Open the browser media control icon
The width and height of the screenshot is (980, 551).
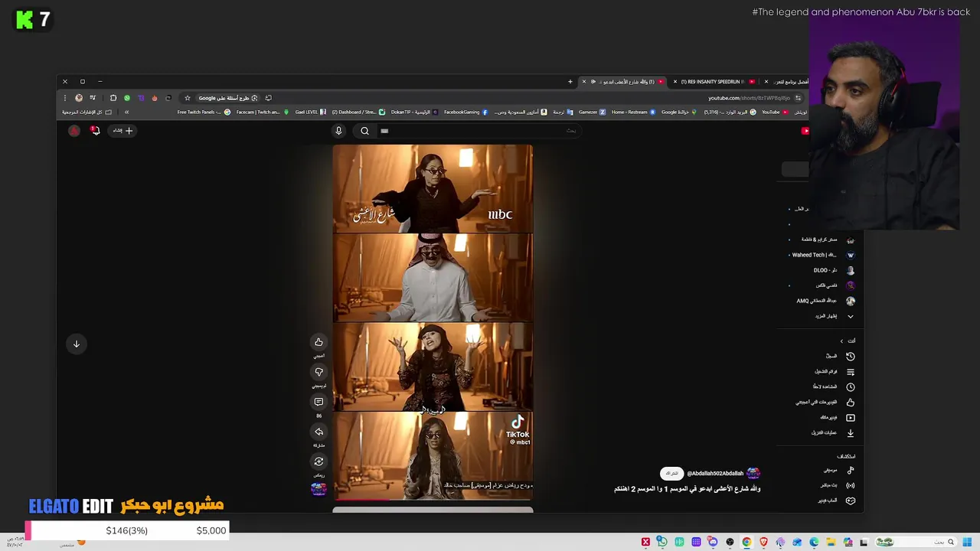click(93, 98)
